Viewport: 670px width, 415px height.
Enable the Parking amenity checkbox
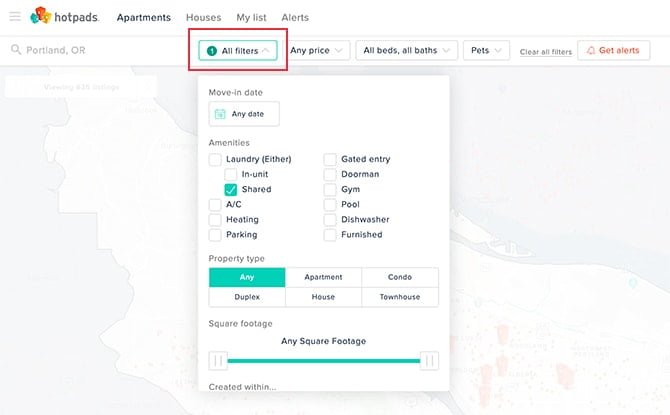click(x=216, y=235)
